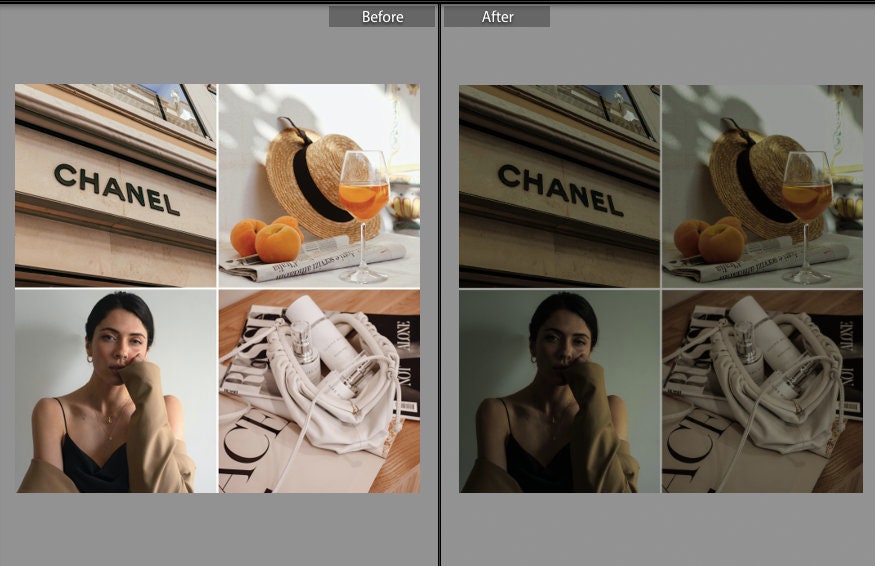Select the Before white bag and magazines photo
Viewport: 875px width, 566px height.
point(319,391)
